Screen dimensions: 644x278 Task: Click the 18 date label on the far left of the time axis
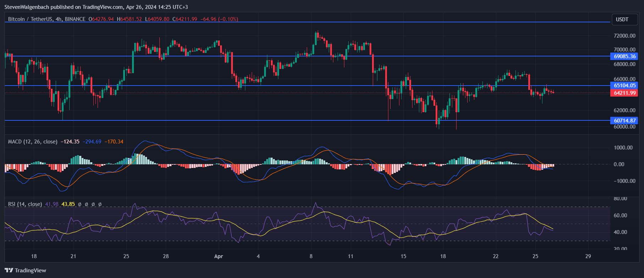pyautogui.click(x=34, y=256)
